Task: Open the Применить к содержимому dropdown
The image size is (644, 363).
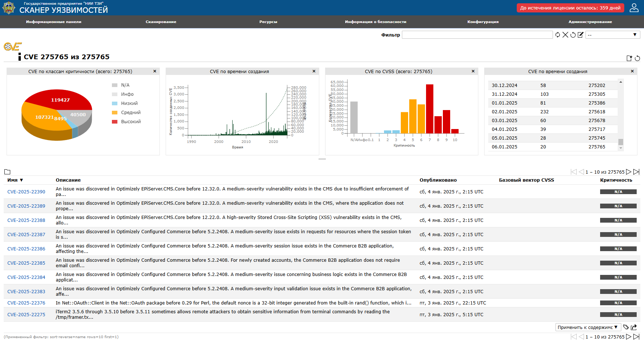Action: (587, 327)
